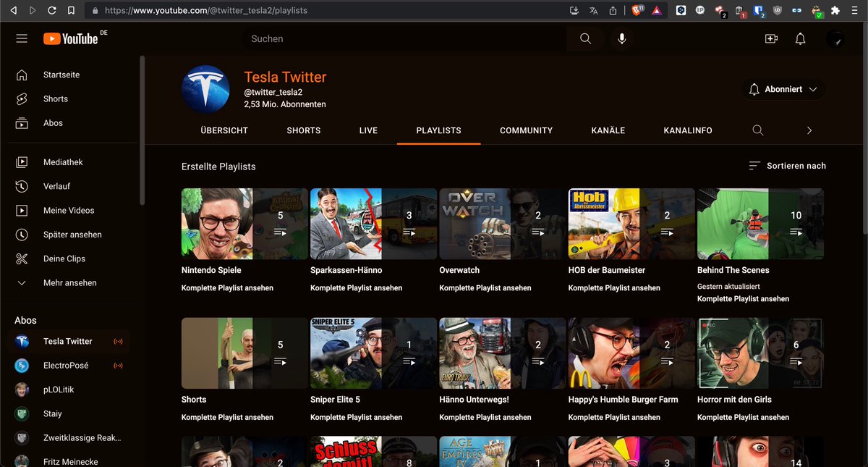Open Nintendo Spiele playlist thumbnail
Image resolution: width=868 pixels, height=467 pixels.
[x=244, y=224]
